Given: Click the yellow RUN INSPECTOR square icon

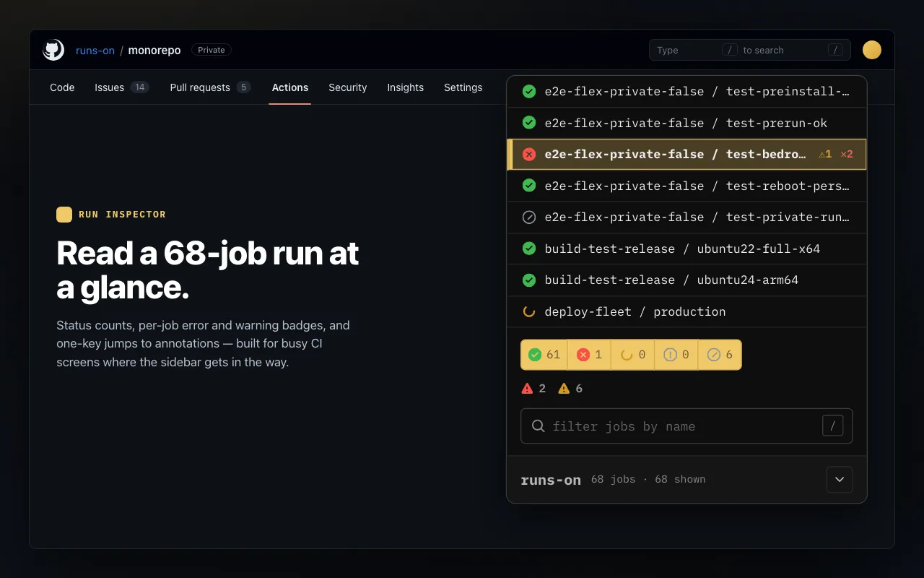Looking at the screenshot, I should tap(64, 215).
